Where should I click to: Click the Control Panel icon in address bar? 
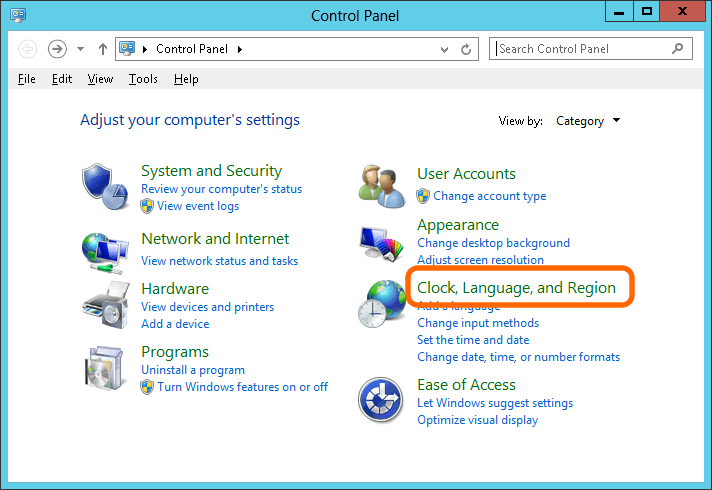tap(127, 48)
